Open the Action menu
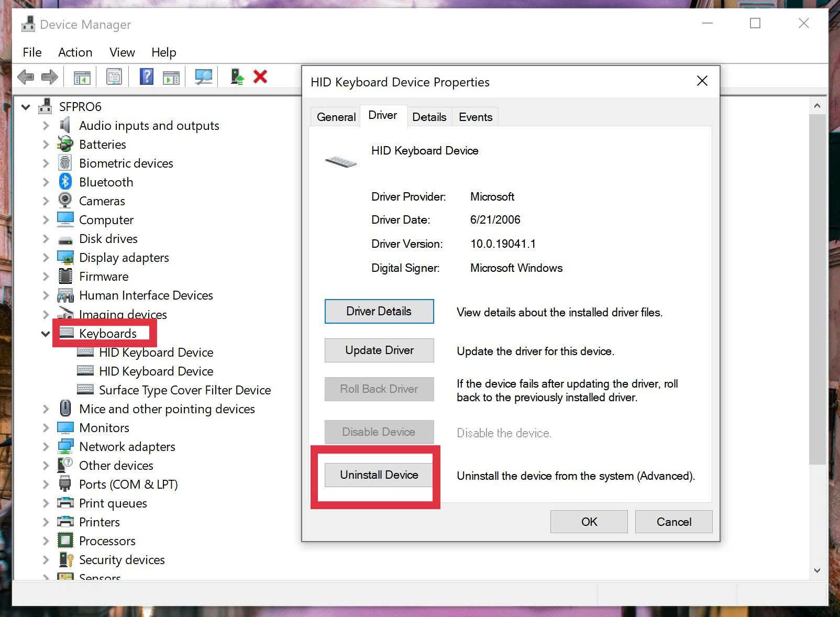840x617 pixels. (x=75, y=52)
